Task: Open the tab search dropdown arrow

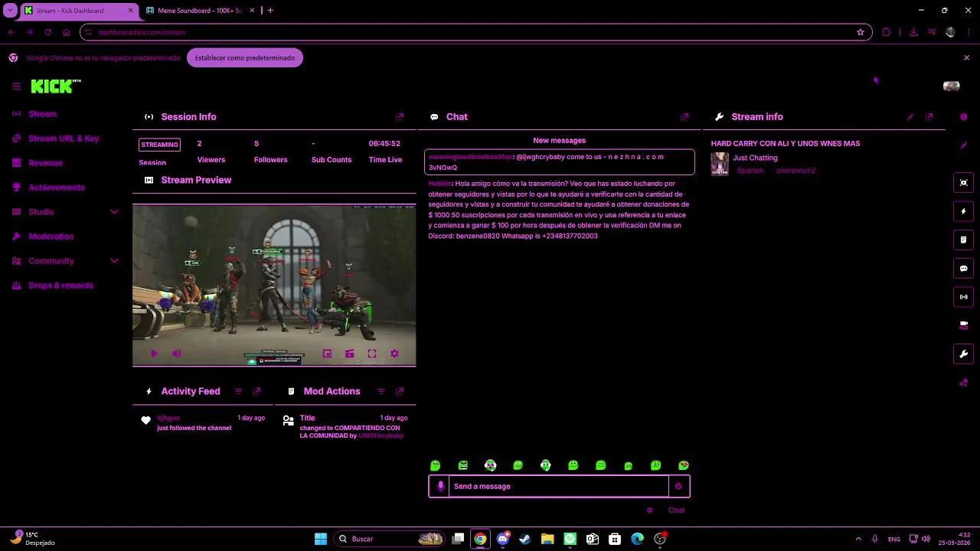Action: pyautogui.click(x=10, y=11)
